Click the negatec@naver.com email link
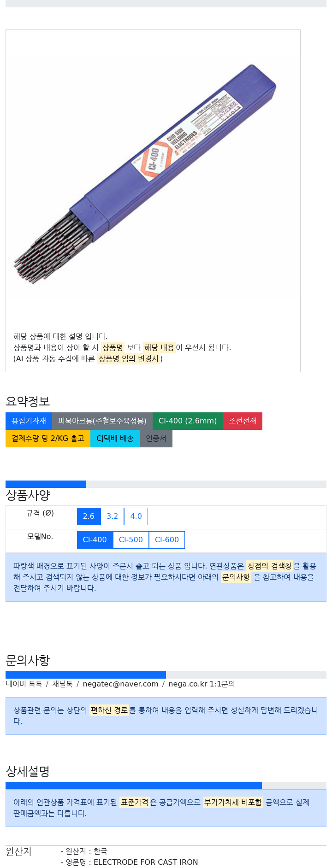Viewport: 332px width, 868px height. pos(120,684)
